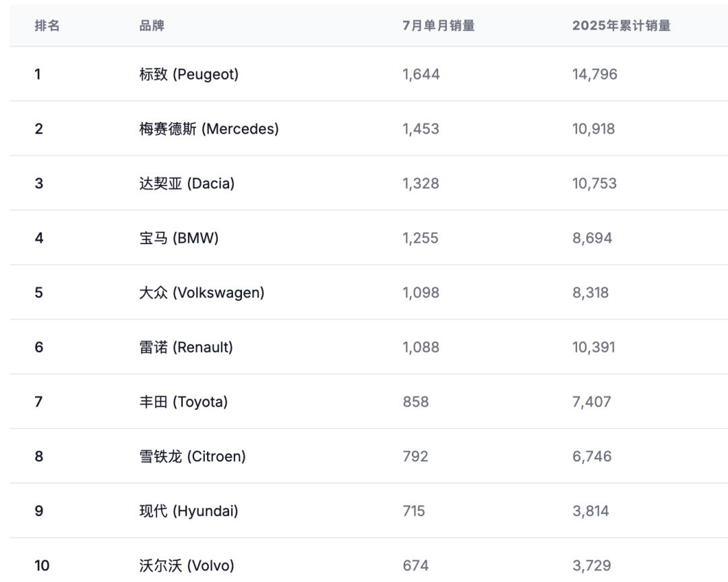Click Toyota's July sales value 858

(x=416, y=402)
